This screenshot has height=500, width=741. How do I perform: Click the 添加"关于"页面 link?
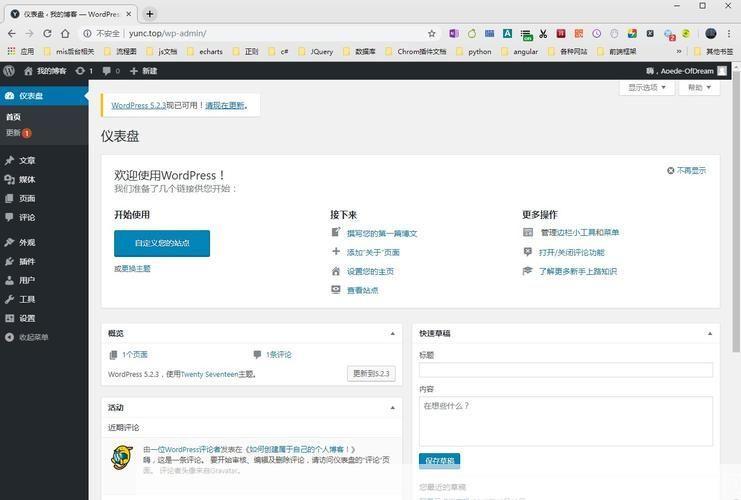point(373,252)
